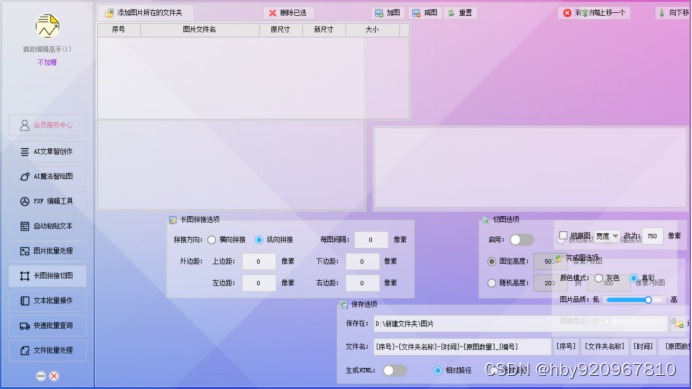This screenshot has height=389, width=692.
Task: Click the 原尺寸 column header
Action: [281, 30]
